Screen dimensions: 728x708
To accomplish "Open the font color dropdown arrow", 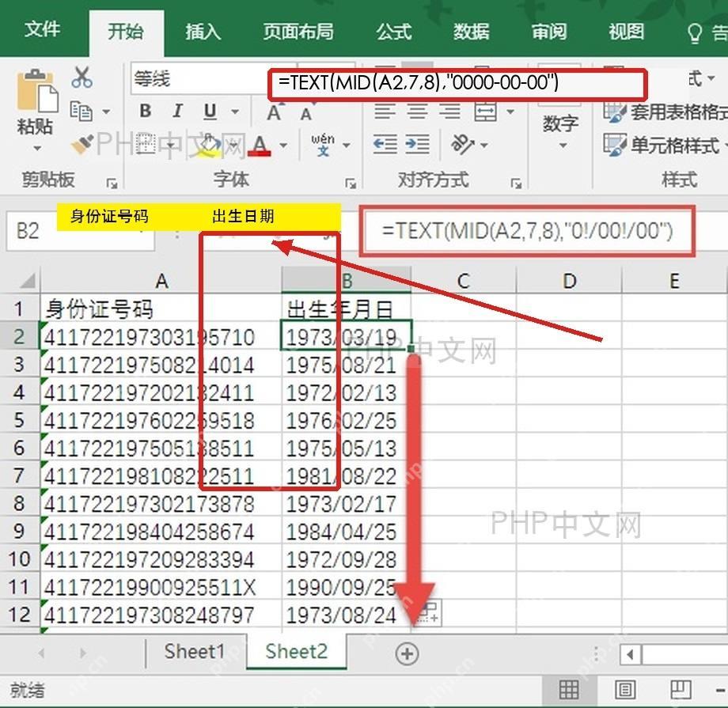I will (x=283, y=146).
